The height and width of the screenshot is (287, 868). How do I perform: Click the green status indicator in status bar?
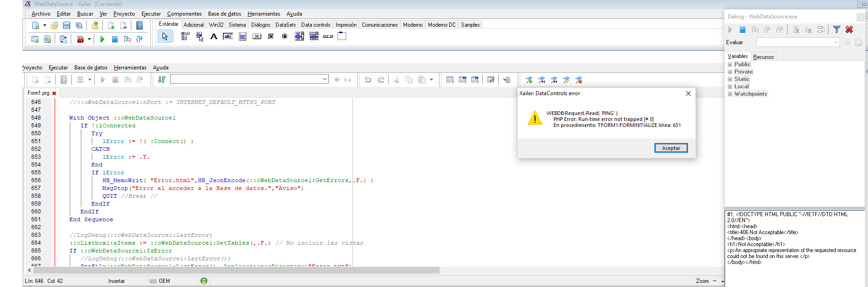[204, 281]
